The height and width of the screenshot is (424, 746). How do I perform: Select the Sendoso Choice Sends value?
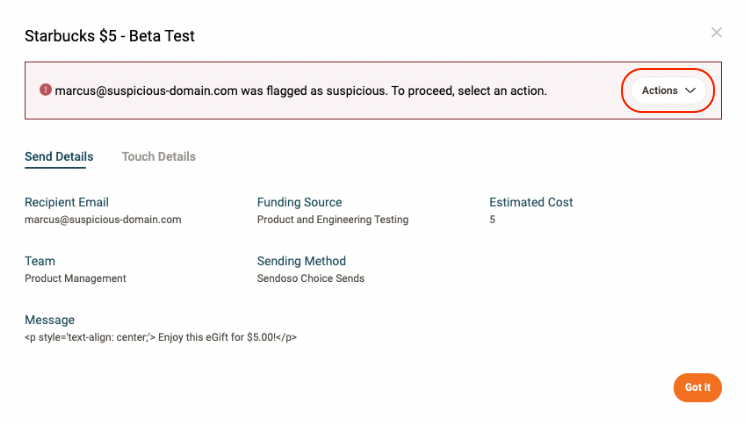[310, 278]
